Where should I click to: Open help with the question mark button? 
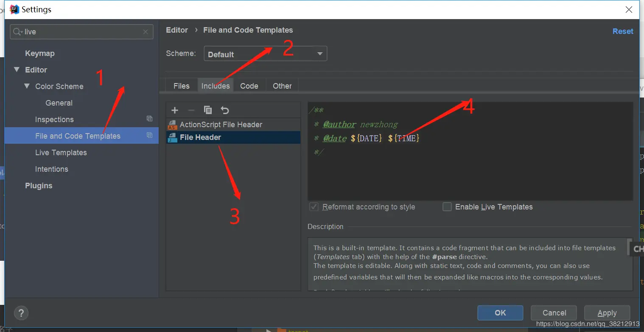click(21, 313)
